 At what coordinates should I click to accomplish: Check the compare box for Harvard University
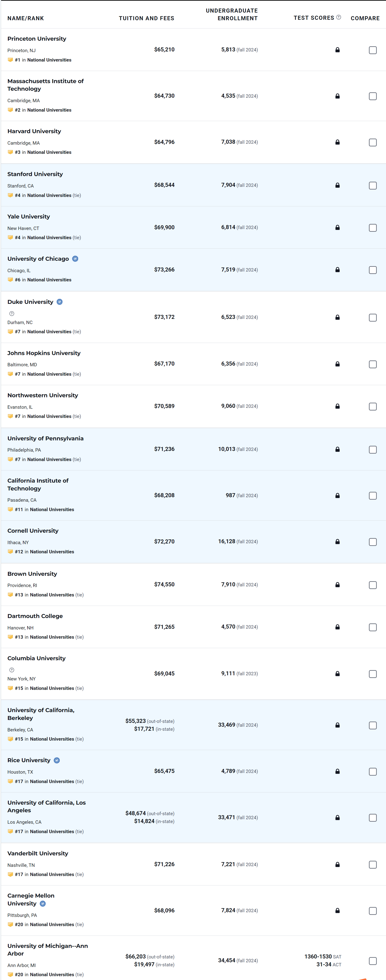372,142
